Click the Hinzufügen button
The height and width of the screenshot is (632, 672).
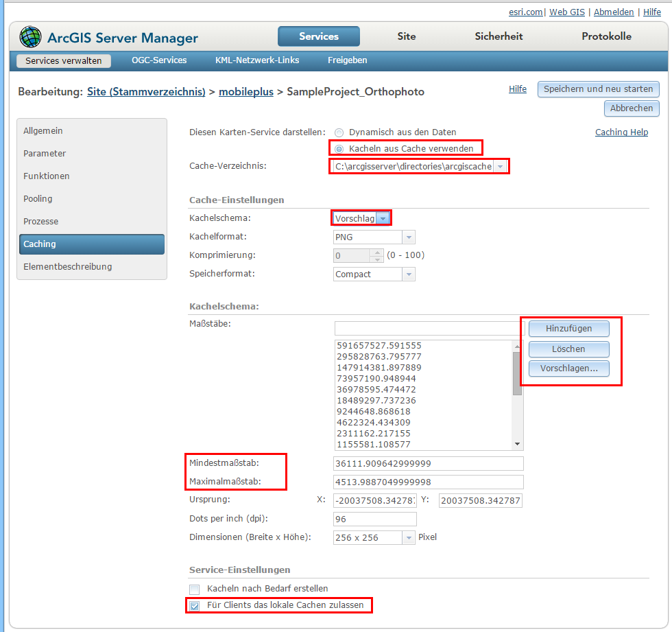[x=568, y=329]
